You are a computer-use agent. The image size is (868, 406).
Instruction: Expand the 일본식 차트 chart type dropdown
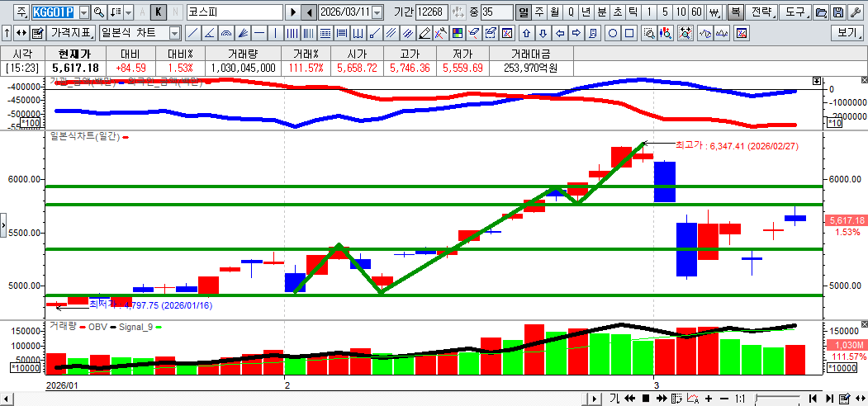pyautogui.click(x=174, y=33)
